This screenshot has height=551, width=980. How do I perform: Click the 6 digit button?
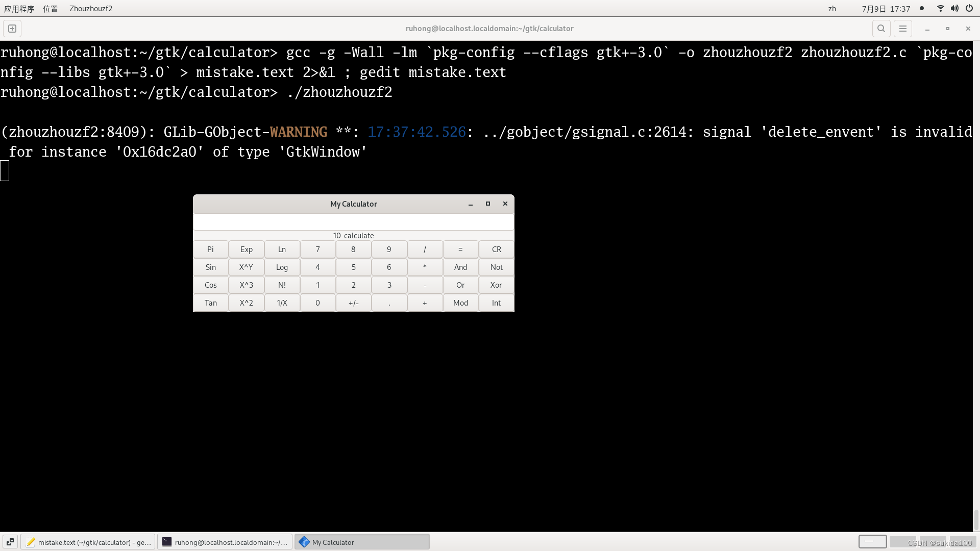pos(389,267)
